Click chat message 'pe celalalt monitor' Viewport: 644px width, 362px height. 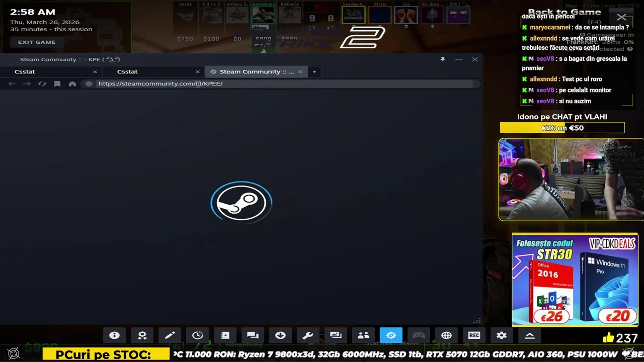tap(585, 90)
